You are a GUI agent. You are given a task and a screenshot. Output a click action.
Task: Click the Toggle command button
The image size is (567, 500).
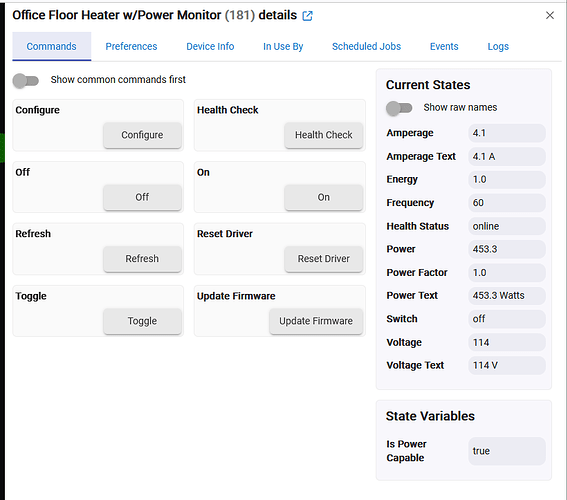coord(142,321)
